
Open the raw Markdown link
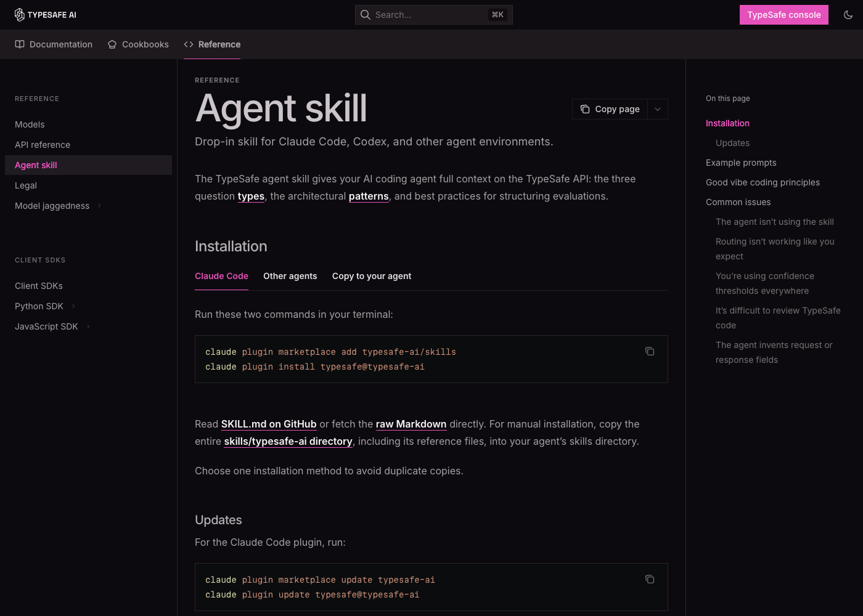[x=411, y=424]
